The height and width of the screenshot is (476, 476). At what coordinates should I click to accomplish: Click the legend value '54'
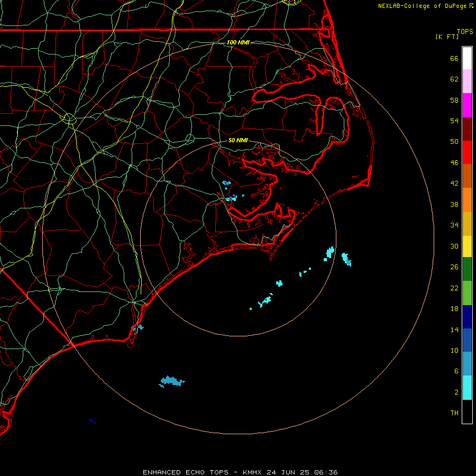[454, 121]
